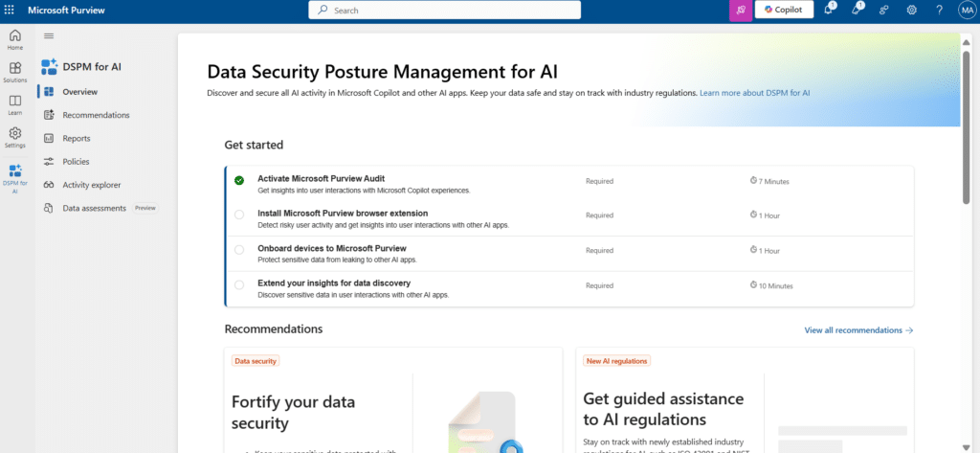Open Learn more about DSPM for AI link
Screen dimensions: 980x453
(x=755, y=93)
